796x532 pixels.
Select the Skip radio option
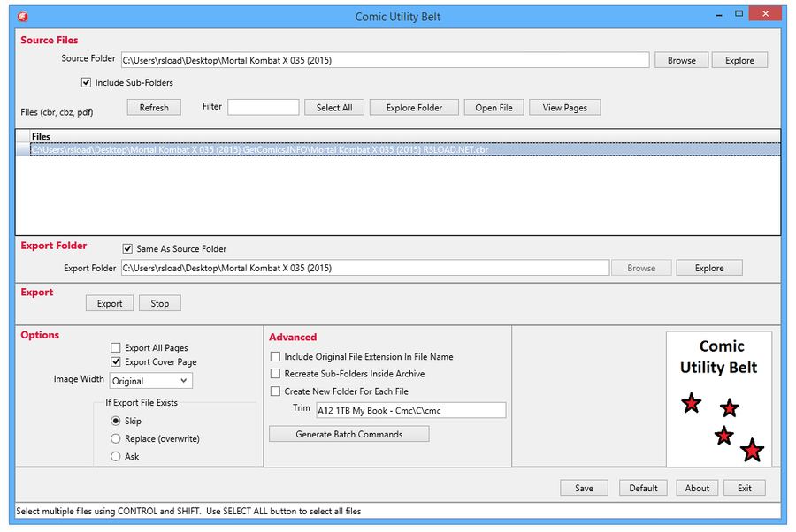point(116,421)
